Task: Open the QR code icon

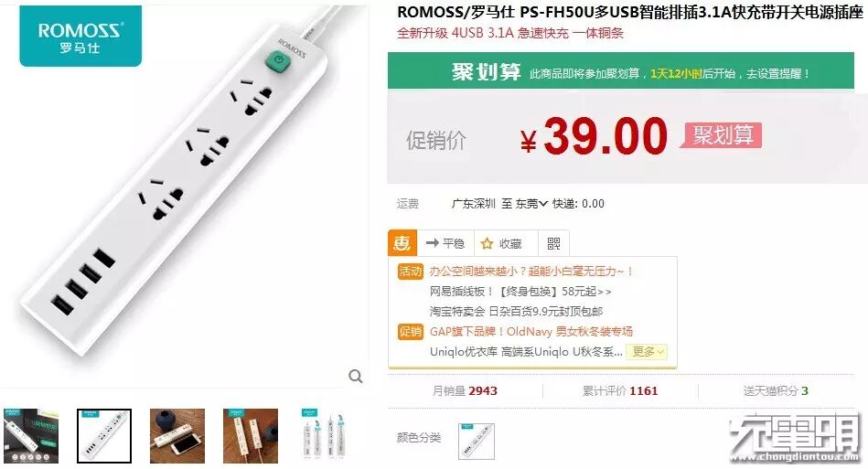Action: (553, 243)
